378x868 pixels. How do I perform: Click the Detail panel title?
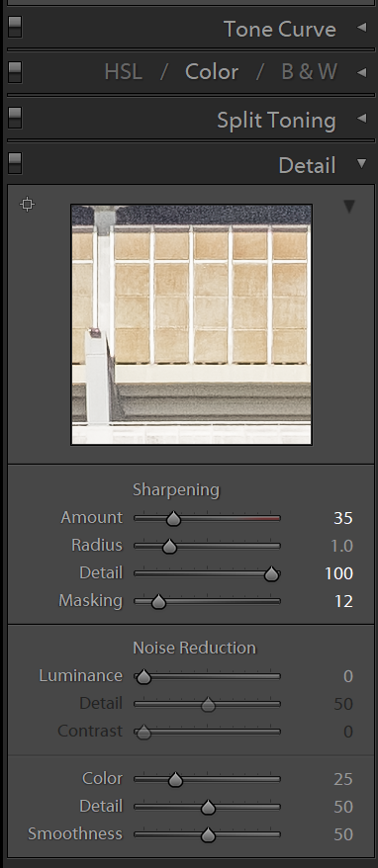click(x=307, y=165)
